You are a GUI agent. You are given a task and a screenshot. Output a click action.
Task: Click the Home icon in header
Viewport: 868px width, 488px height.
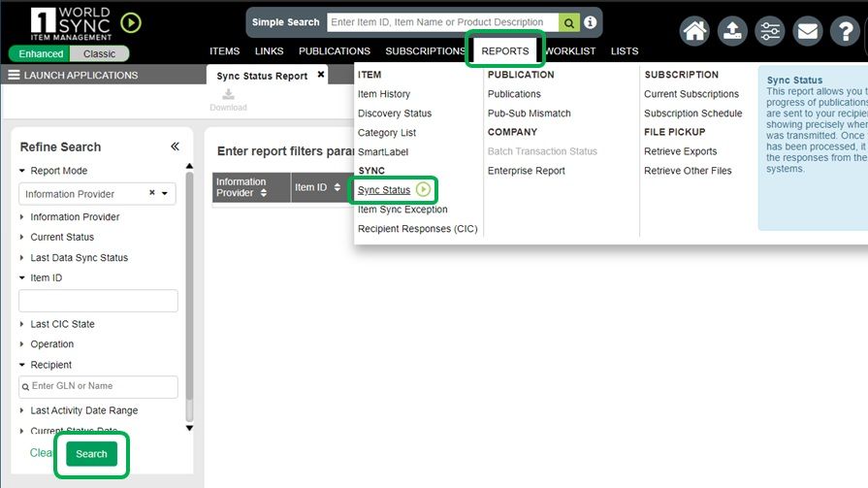click(694, 31)
